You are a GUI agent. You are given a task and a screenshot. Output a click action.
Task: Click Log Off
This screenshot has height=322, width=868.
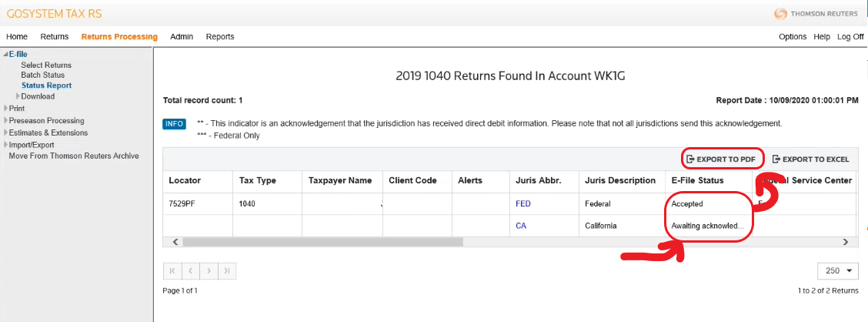[x=850, y=36]
